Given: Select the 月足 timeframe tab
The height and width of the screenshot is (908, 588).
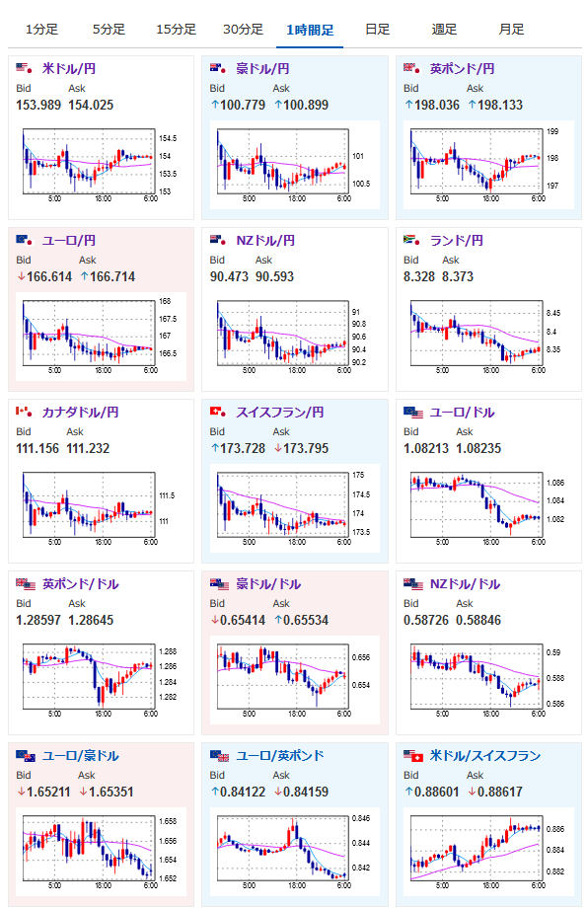Looking at the screenshot, I should tap(512, 30).
